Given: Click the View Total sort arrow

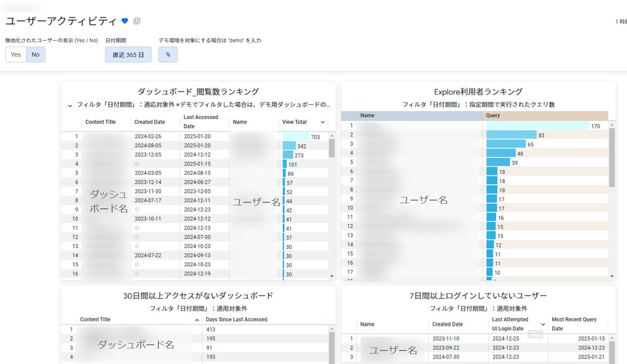Looking at the screenshot, I should click(323, 122).
